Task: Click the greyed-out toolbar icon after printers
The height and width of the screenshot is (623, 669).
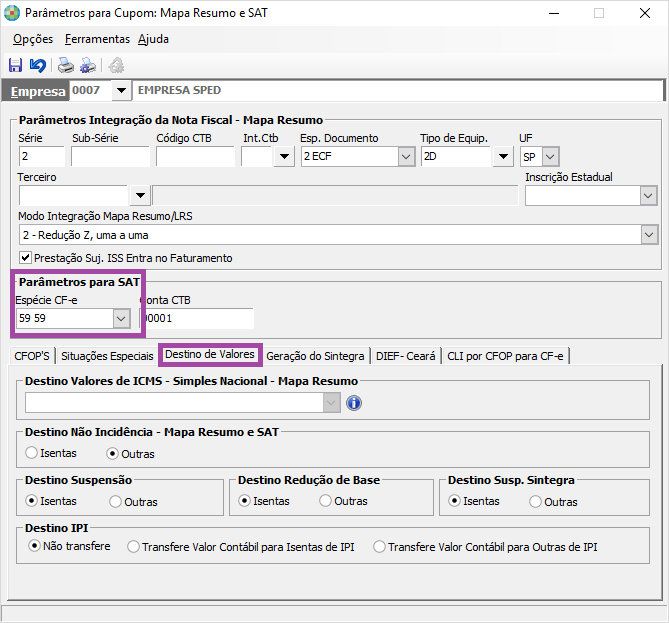Action: 116,66
